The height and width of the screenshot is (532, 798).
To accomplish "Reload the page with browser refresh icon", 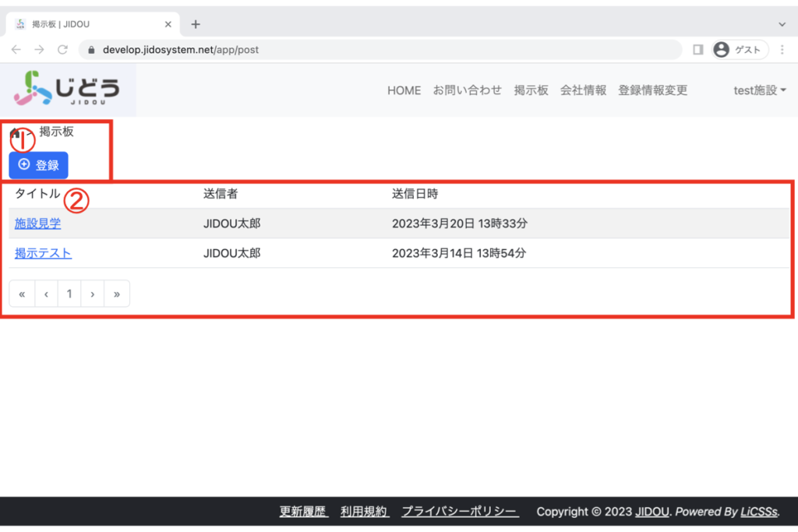I will pyautogui.click(x=62, y=50).
